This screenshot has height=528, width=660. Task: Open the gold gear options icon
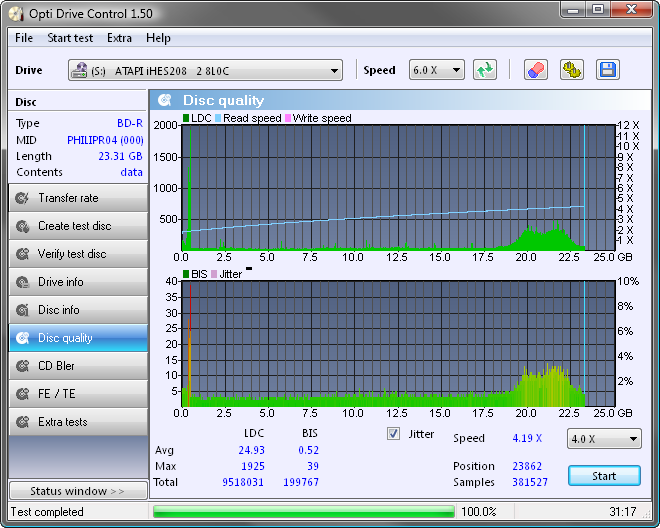572,70
